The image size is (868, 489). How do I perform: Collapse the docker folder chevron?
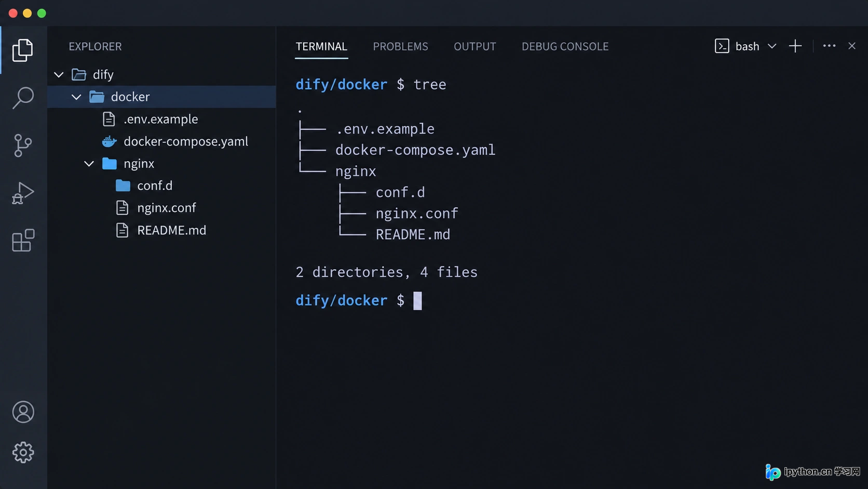[x=76, y=97]
